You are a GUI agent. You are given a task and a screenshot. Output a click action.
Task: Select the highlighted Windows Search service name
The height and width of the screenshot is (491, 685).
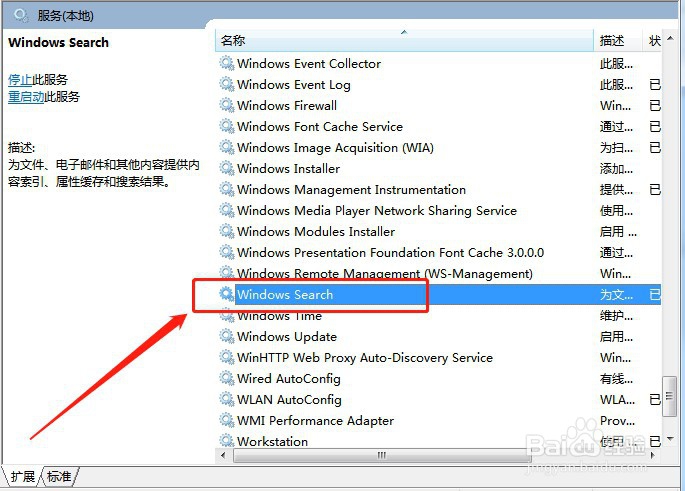pos(285,294)
